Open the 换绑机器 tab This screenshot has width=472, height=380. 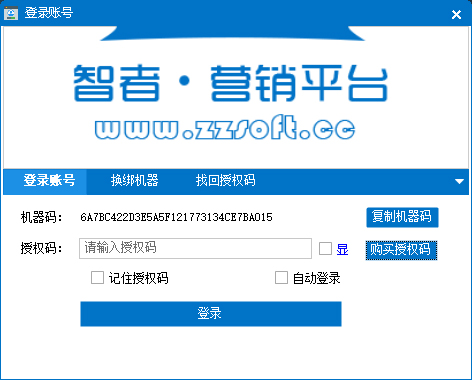point(134,181)
